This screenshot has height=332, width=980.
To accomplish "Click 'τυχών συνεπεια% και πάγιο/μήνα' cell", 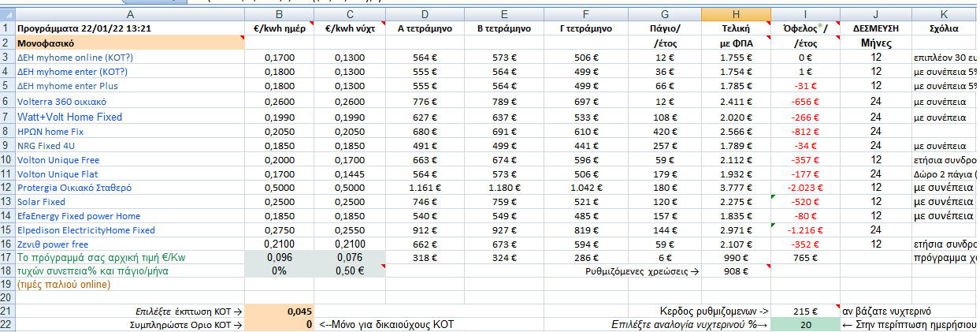I will click(130, 270).
